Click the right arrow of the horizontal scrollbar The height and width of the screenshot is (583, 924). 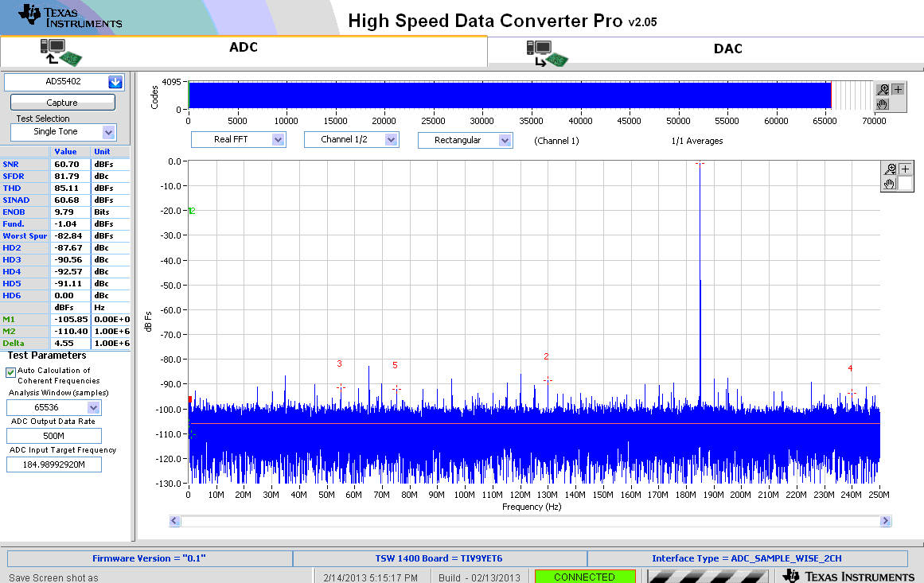(885, 521)
